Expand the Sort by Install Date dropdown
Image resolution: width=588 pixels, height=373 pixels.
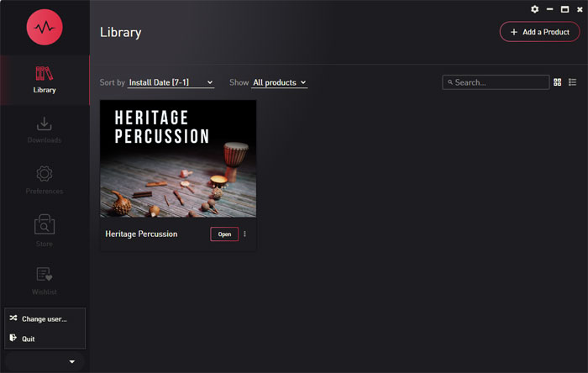(171, 82)
